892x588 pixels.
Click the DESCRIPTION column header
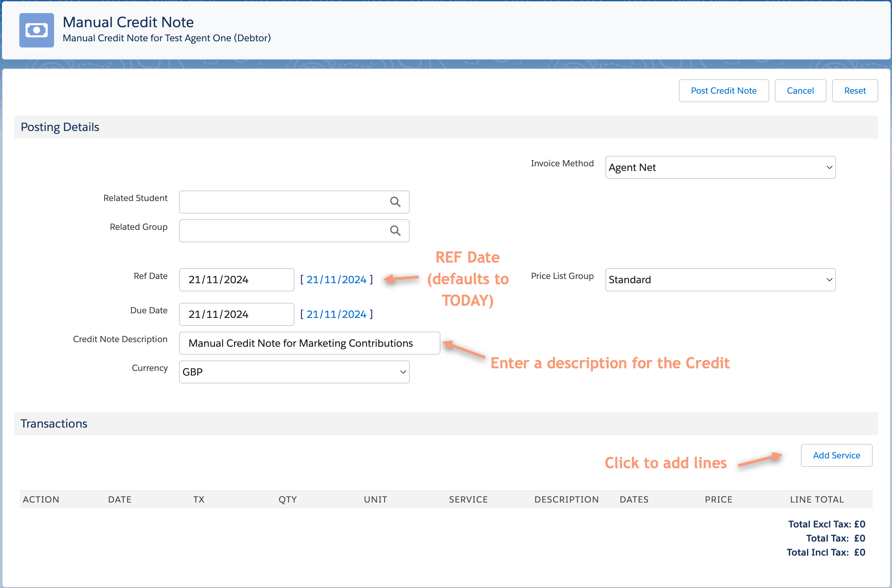pyautogui.click(x=566, y=500)
